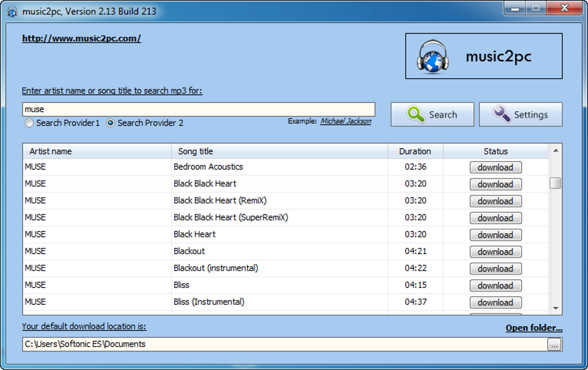Image resolution: width=588 pixels, height=370 pixels.
Task: Click the music2pc headphones globe logo
Action: coord(433,56)
